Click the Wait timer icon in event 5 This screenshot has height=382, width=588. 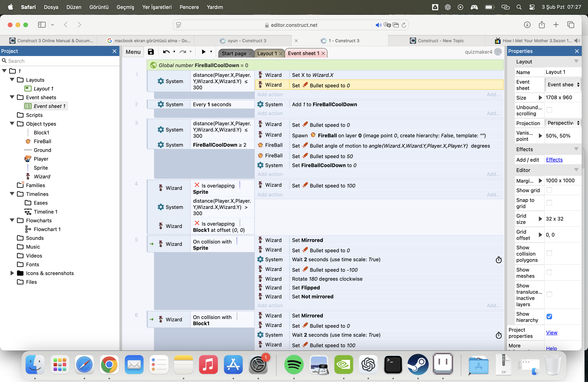pos(499,260)
